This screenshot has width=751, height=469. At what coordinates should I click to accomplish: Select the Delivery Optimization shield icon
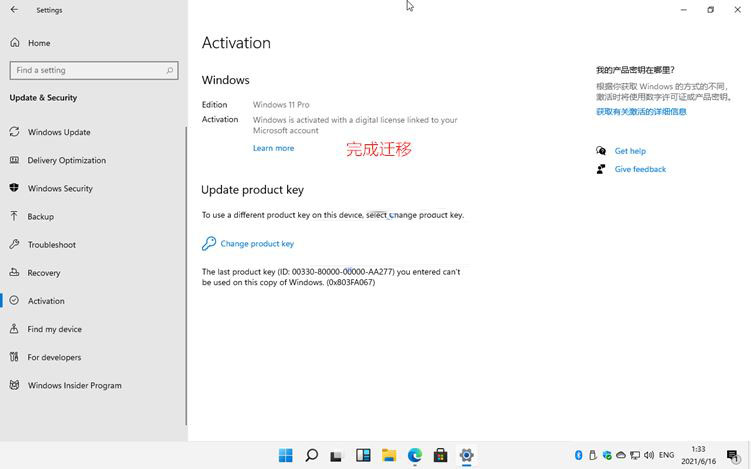(x=14, y=160)
